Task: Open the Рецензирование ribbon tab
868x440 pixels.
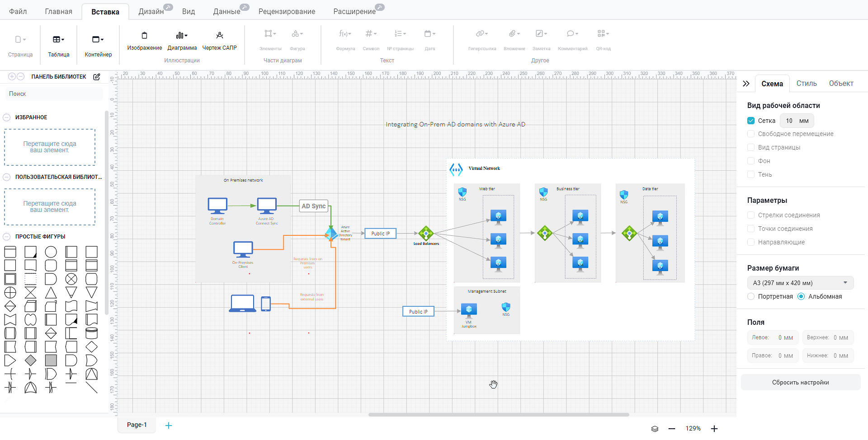Action: [287, 12]
